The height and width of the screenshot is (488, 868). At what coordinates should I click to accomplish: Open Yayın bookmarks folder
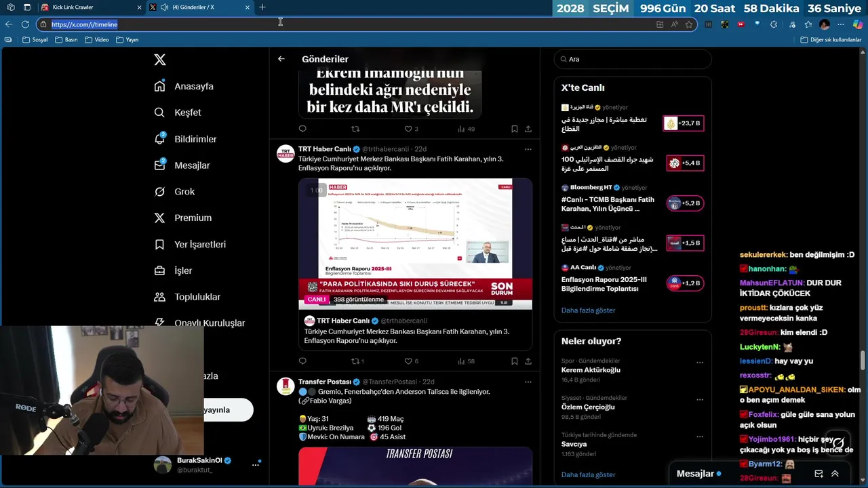(127, 40)
